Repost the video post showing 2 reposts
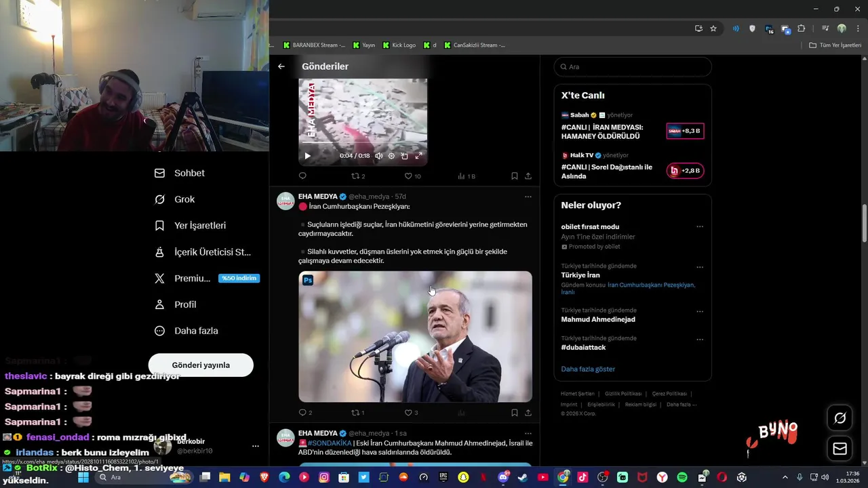 (358, 176)
